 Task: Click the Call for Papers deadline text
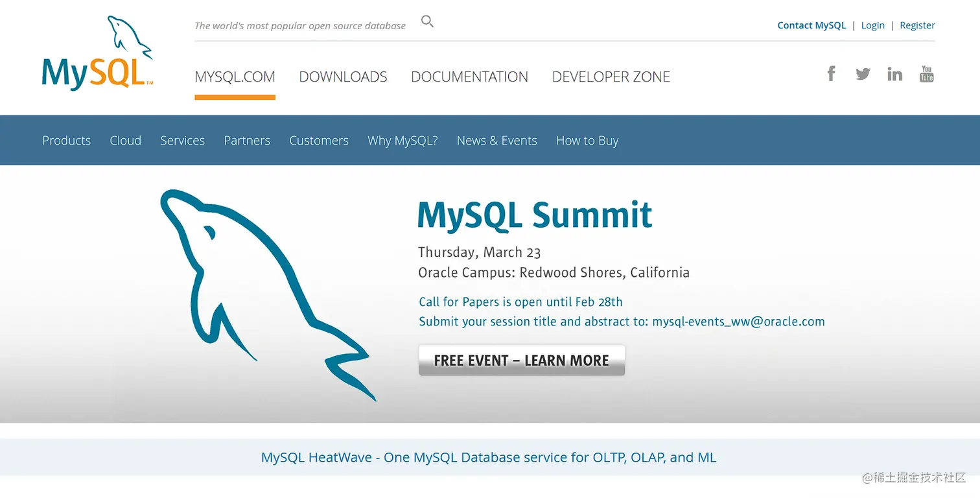[x=520, y=302]
